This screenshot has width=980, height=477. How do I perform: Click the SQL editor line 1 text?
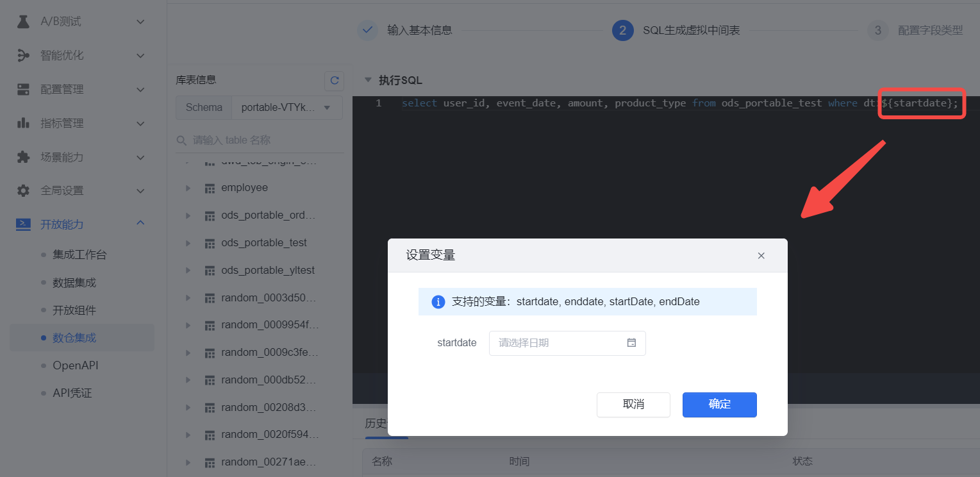click(679, 103)
